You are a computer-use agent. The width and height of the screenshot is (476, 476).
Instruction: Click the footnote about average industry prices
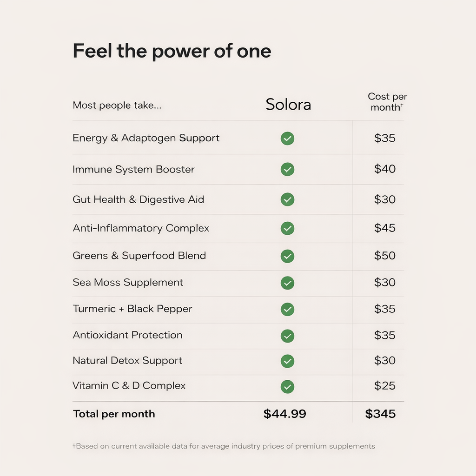tap(224, 446)
